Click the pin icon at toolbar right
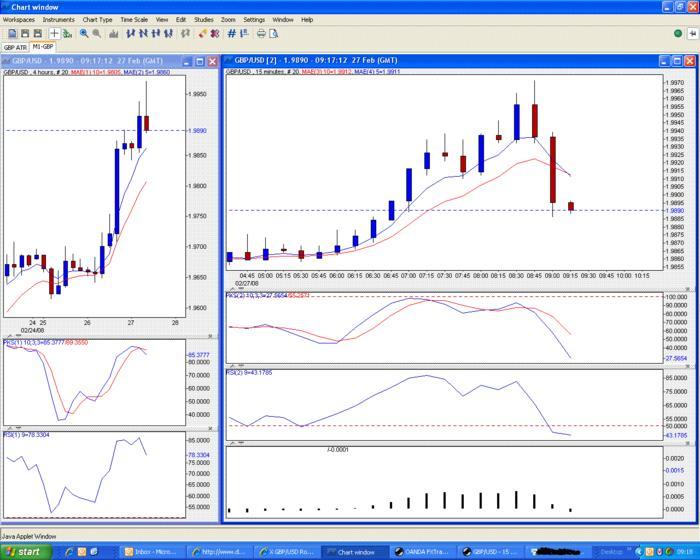 pos(692,33)
